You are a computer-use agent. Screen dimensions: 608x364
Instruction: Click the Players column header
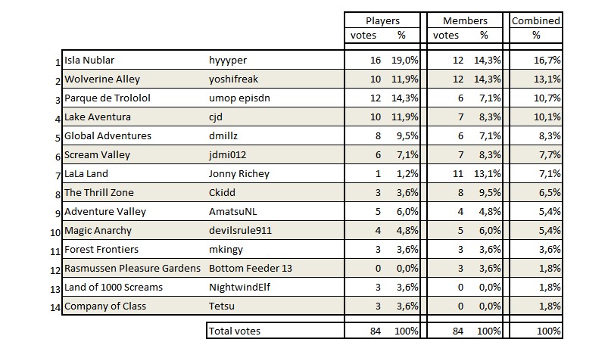(382, 20)
